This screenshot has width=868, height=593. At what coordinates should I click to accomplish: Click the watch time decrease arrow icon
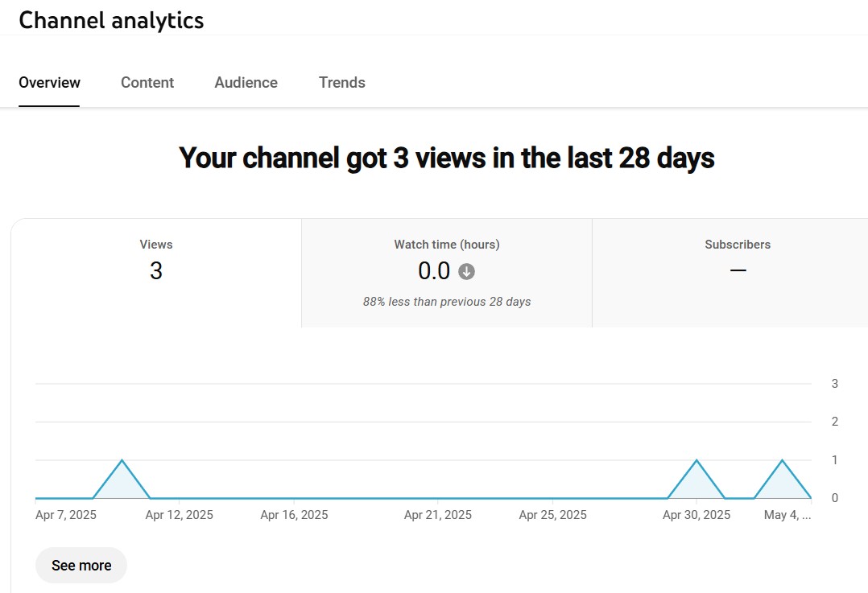[x=466, y=272]
